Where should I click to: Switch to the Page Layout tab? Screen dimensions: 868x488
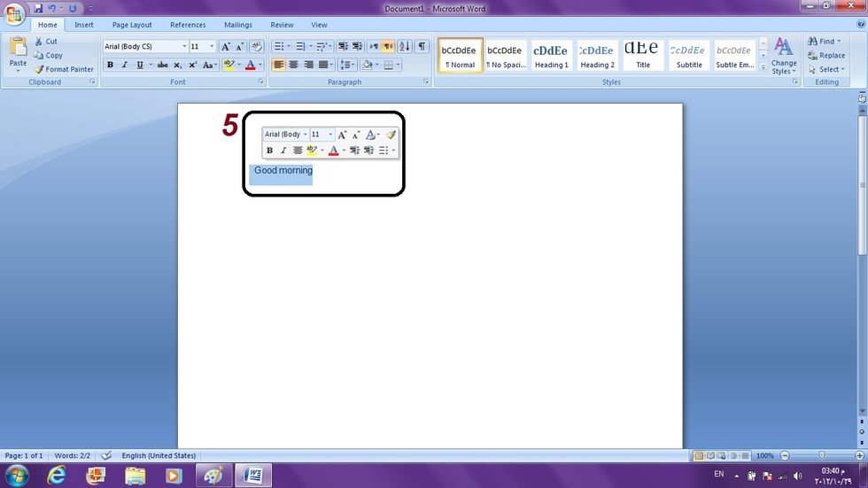click(132, 25)
